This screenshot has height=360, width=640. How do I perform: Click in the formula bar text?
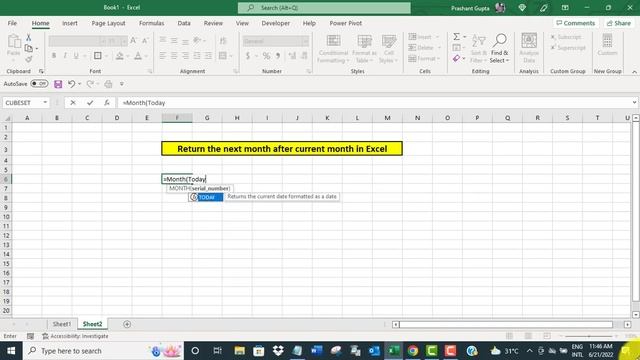[376, 103]
